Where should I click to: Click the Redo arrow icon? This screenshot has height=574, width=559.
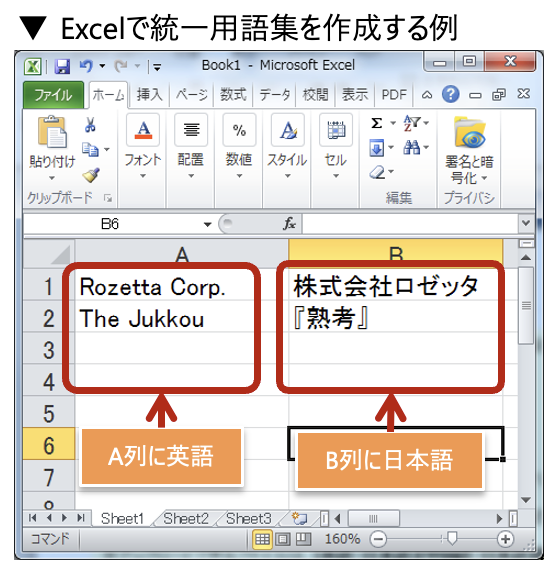tap(121, 66)
